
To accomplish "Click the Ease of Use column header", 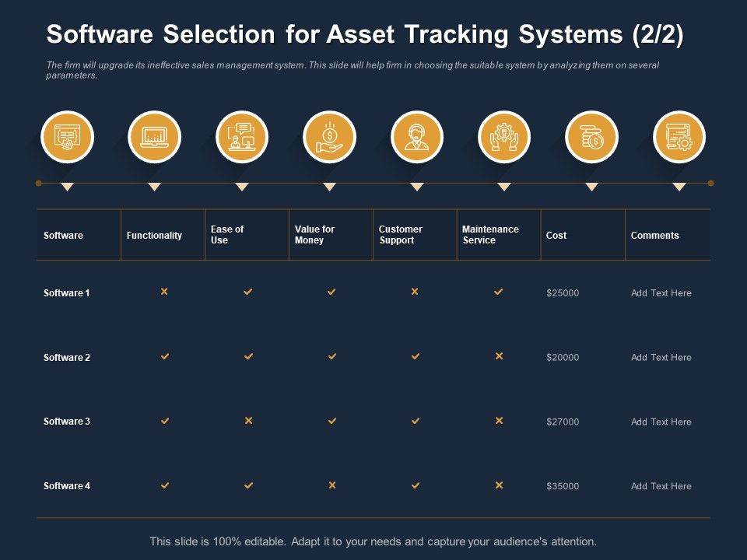I will (227, 235).
